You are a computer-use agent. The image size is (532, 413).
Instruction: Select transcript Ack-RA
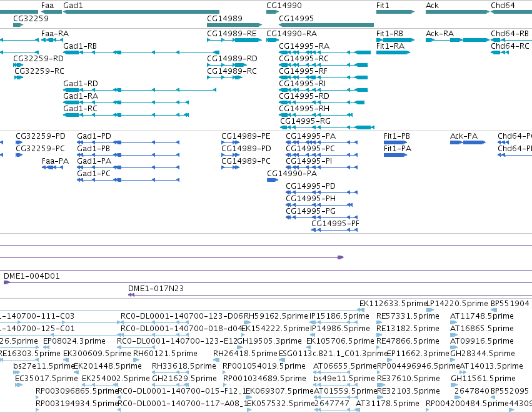440,34
